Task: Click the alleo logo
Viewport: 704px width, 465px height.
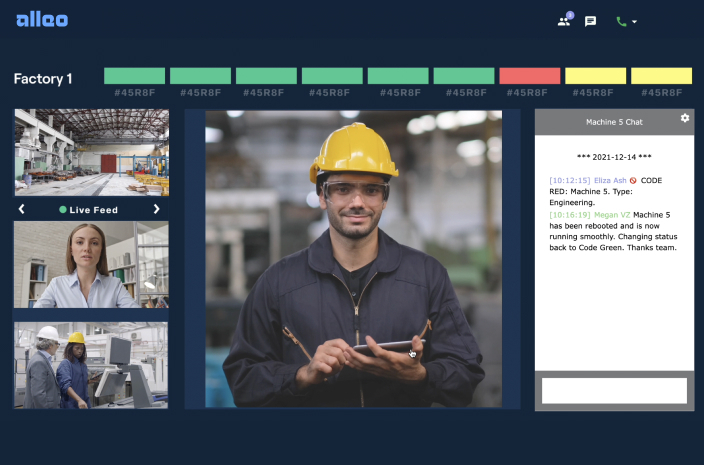Action: pos(42,20)
